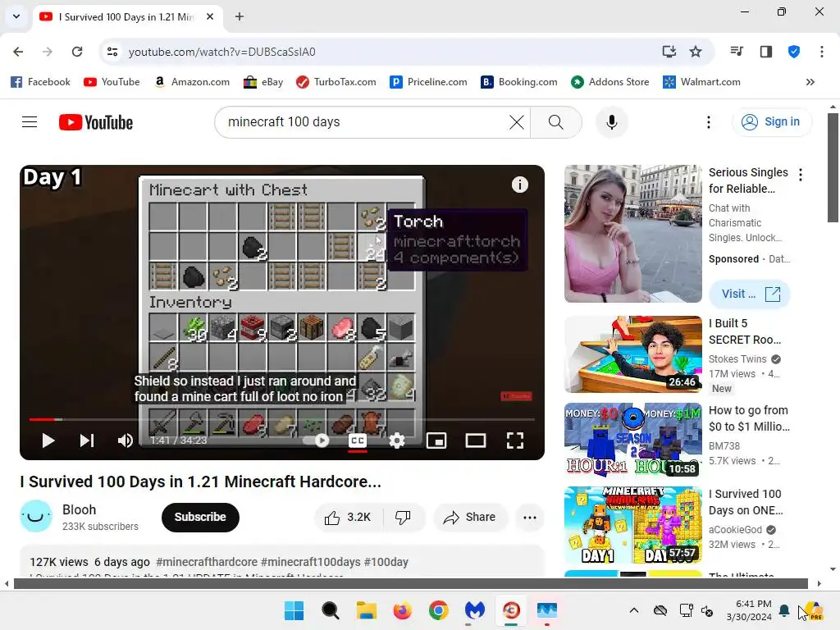Share this video
840x630 pixels.
(469, 517)
